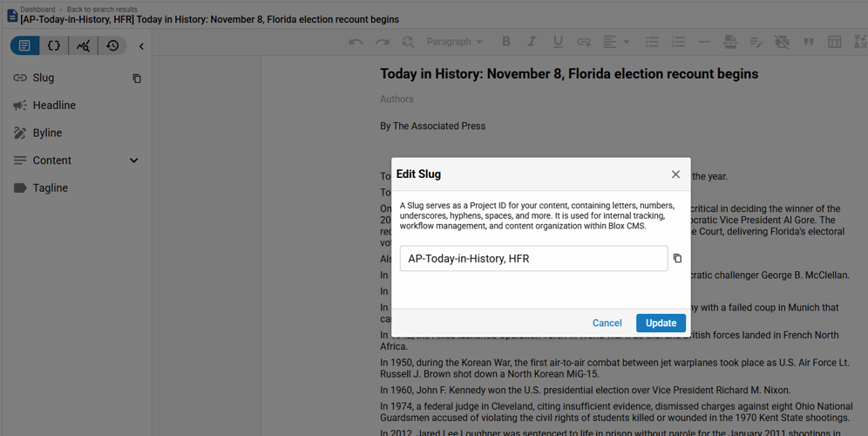Image resolution: width=868 pixels, height=436 pixels.
Task: Insert a blockquote
Action: point(808,42)
